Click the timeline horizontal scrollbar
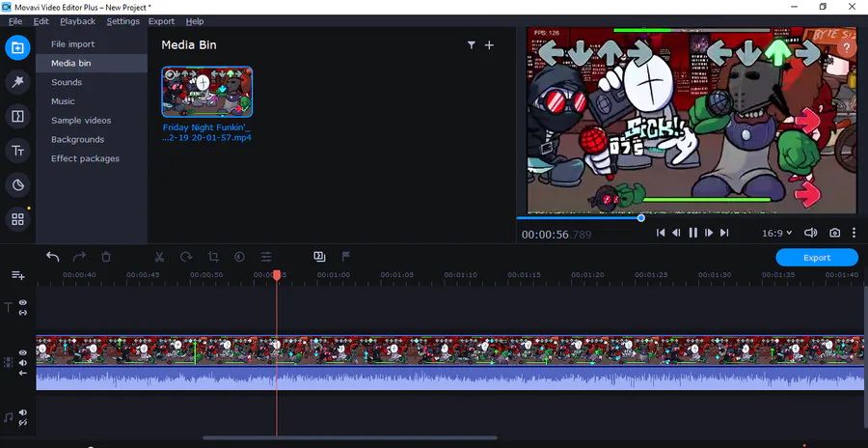The image size is (868, 448). 350,438
